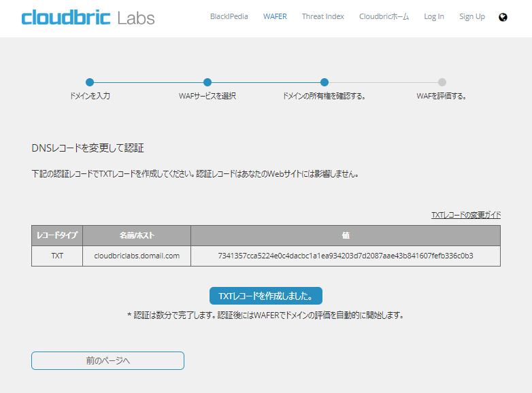Select the WAFER menu item
This screenshot has height=393, width=532.
point(275,16)
